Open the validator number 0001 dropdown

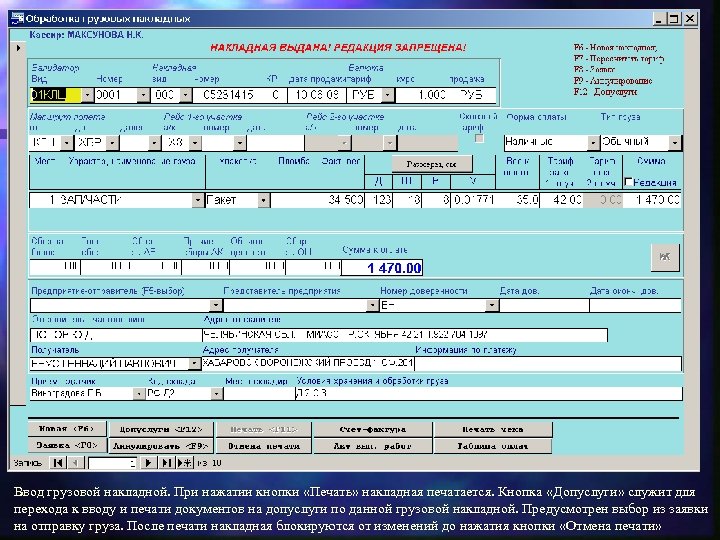pyautogui.click(x=143, y=95)
